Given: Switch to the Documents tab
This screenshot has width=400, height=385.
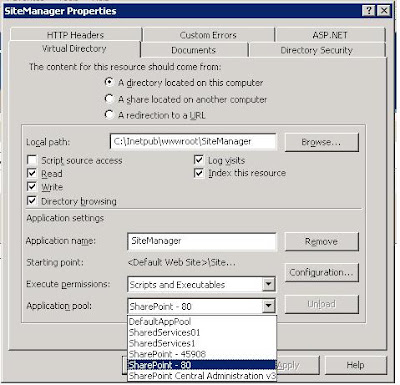Looking at the screenshot, I should (194, 50).
